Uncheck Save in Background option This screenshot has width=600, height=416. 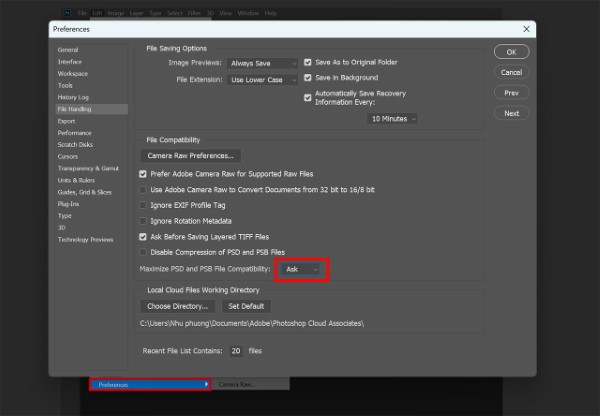[308, 77]
